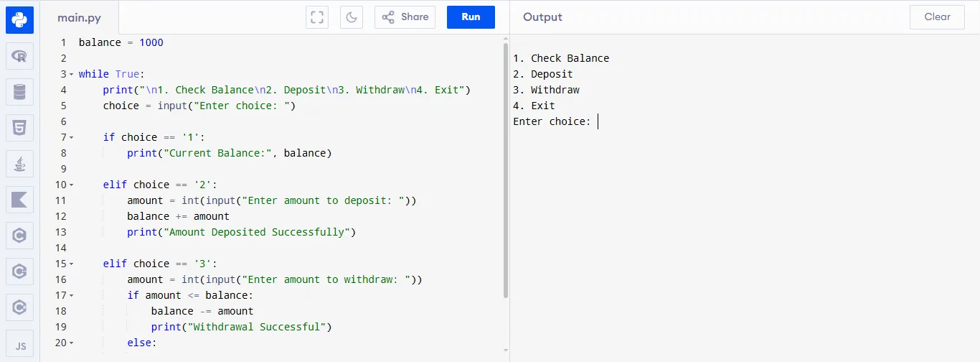
Task: Switch to the Java compiler icon
Action: (20, 164)
